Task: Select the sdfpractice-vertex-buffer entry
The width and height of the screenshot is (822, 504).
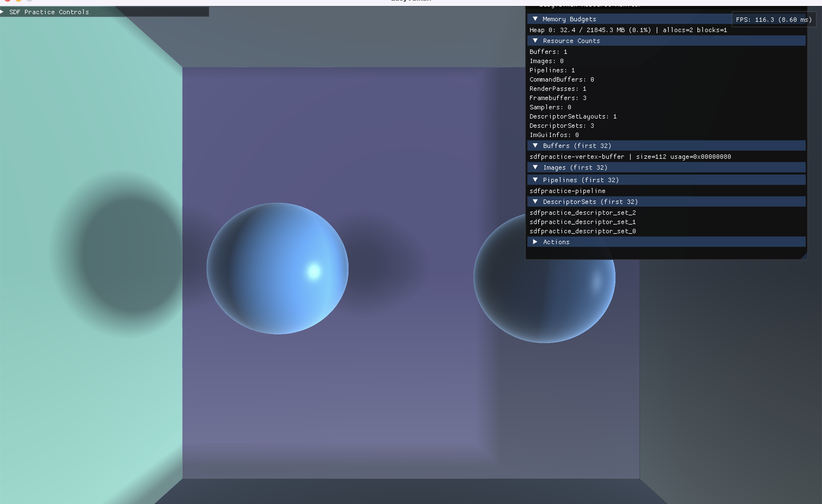Action: (x=630, y=157)
